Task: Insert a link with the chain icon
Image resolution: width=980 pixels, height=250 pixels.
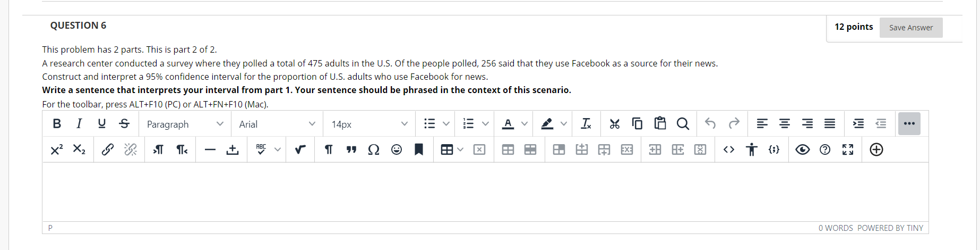Action: click(x=108, y=149)
